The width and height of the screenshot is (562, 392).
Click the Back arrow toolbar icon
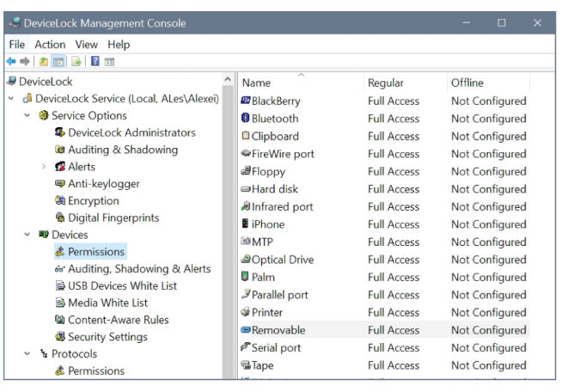(11, 61)
